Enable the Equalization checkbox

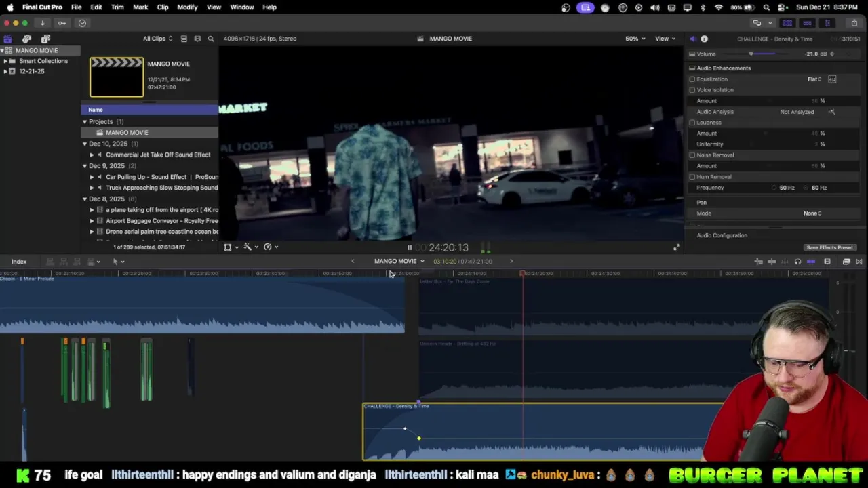click(692, 79)
